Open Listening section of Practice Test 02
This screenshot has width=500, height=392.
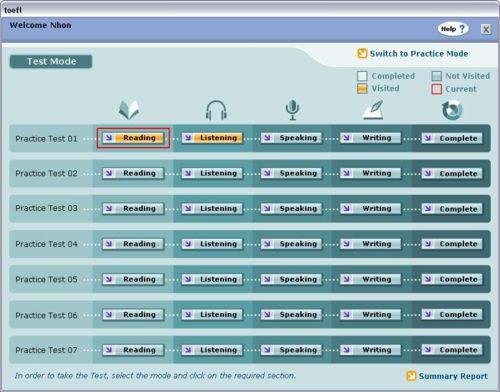212,173
